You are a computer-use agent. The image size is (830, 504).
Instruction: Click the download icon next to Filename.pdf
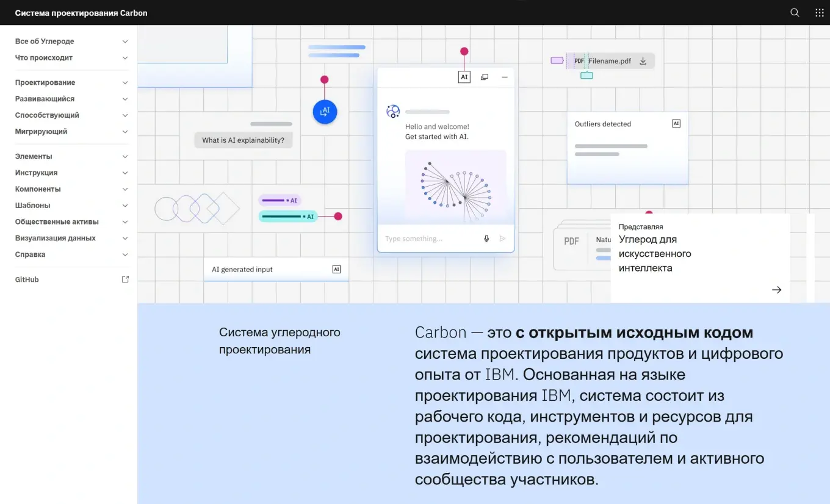[643, 61]
